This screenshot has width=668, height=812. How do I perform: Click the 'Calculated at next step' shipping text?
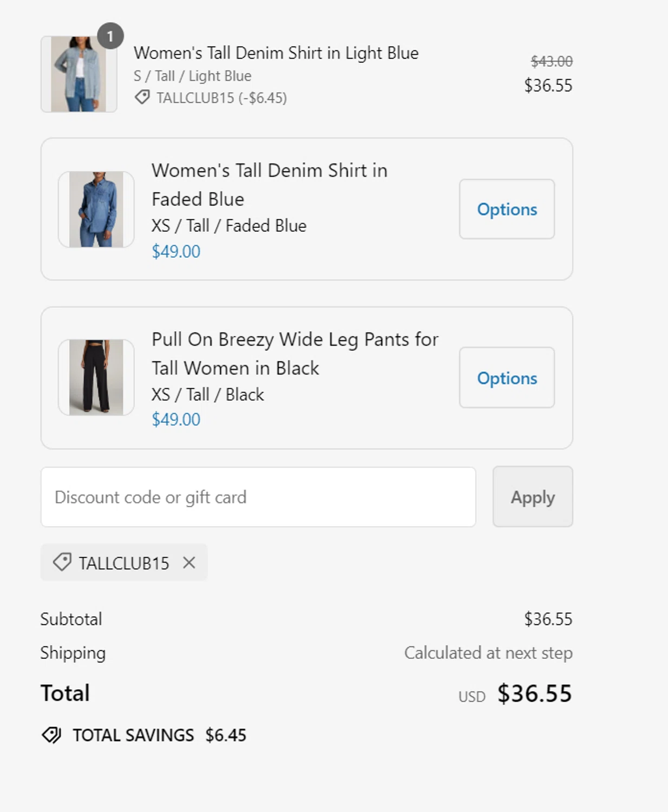pos(488,653)
